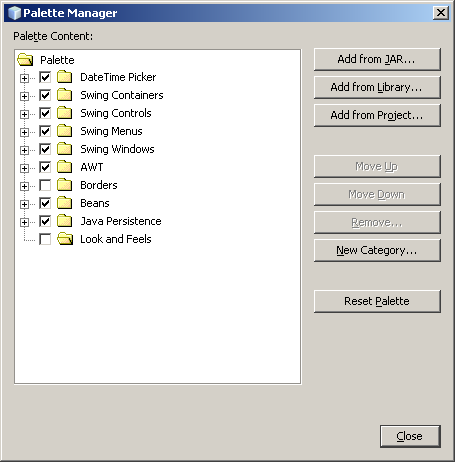
Task: Click the Swing Menus folder icon
Action: click(64, 131)
